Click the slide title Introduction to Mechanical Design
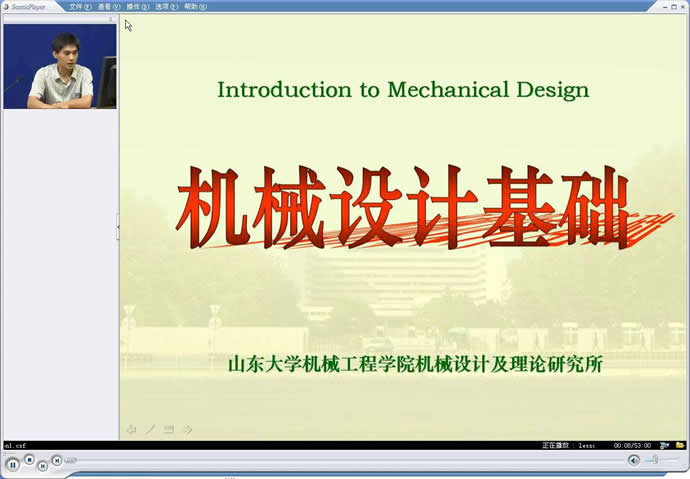Screen dimensions: 690x479 (x=403, y=90)
